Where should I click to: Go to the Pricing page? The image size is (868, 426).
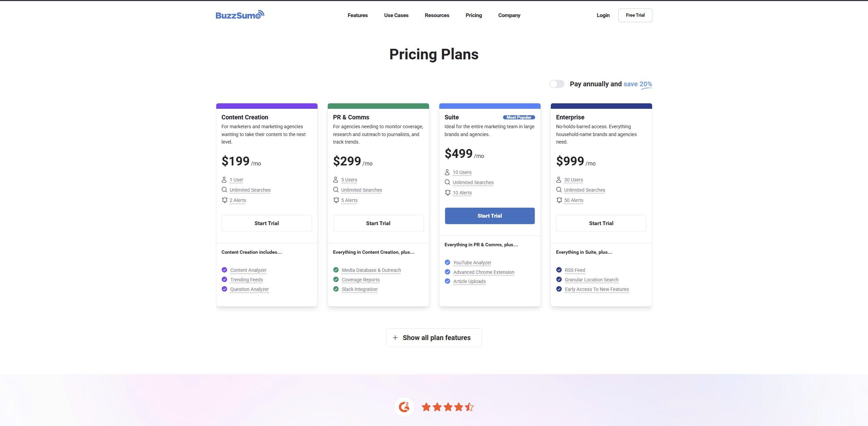(474, 15)
